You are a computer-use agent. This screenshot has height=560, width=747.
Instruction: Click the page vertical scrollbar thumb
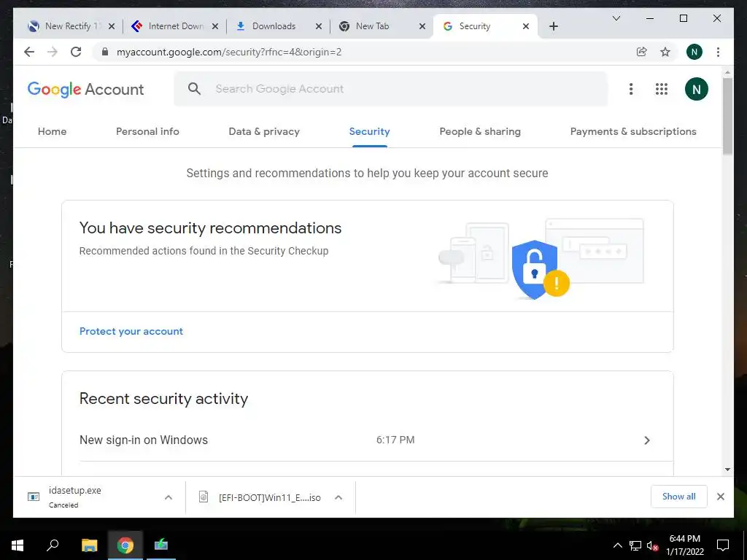tap(727, 116)
